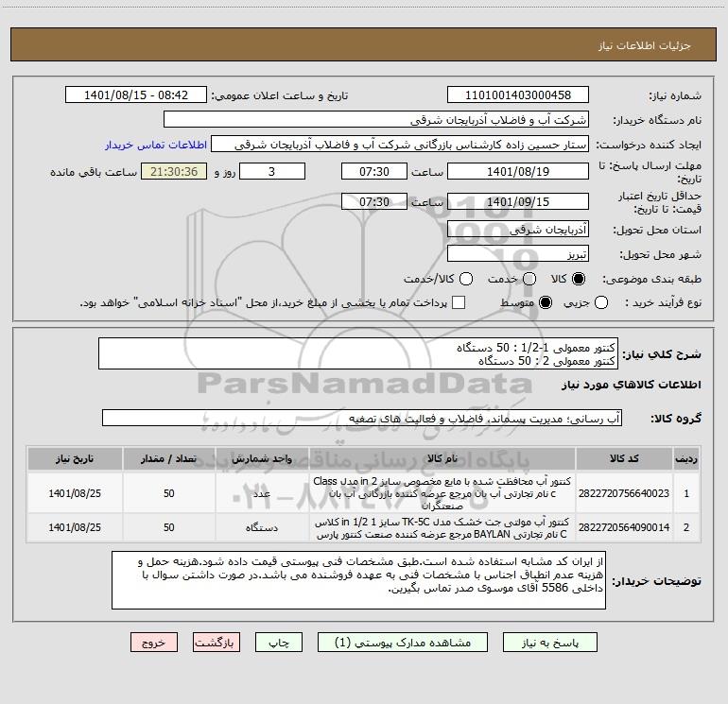Click the پاسخ به نیاز button
Image resolution: width=728 pixels, height=704 pixels.
[x=550, y=643]
